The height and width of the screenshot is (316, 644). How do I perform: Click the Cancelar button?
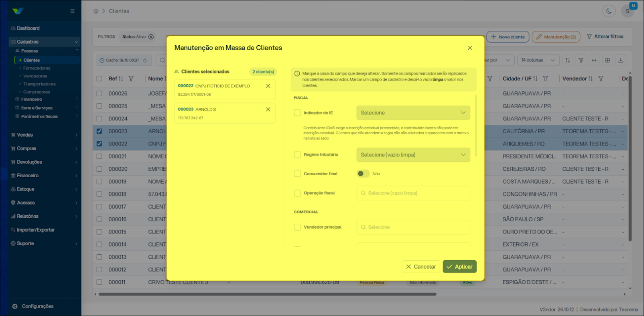point(421,267)
